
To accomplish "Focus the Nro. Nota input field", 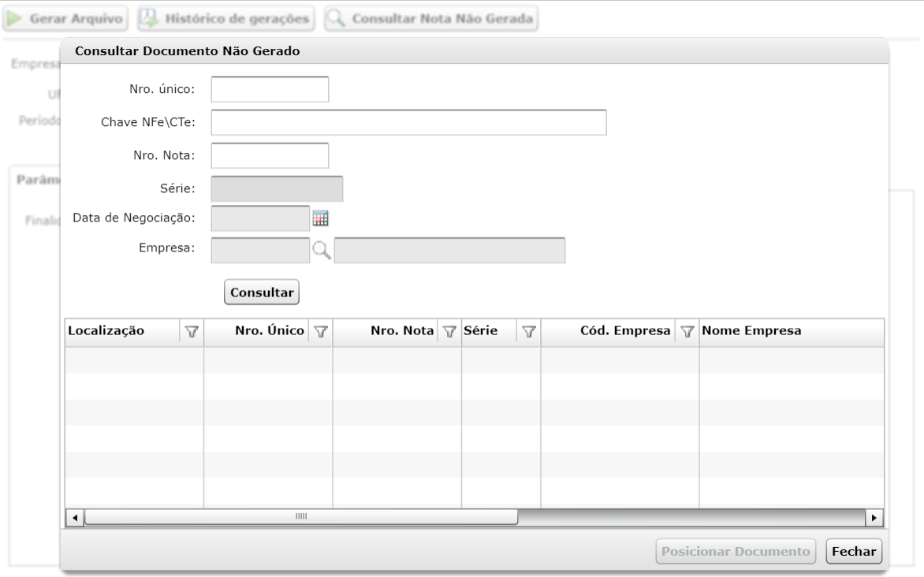I will (x=270, y=155).
